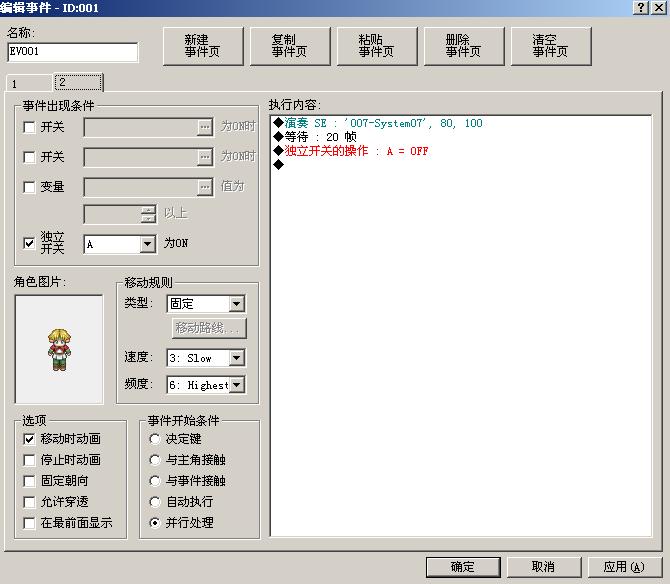This screenshot has width=670, height=584.
Task: Uncheck the 独立开关 condition checkbox
Action: tap(29, 243)
